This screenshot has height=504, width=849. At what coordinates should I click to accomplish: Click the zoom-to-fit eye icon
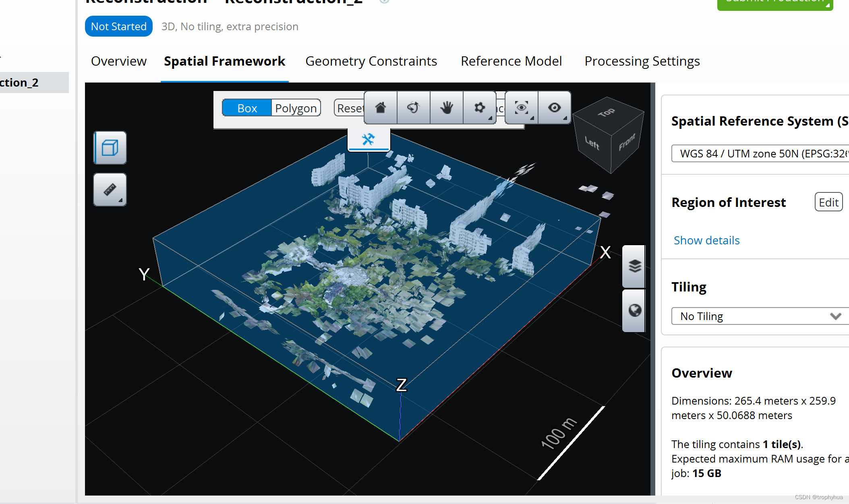coord(521,108)
